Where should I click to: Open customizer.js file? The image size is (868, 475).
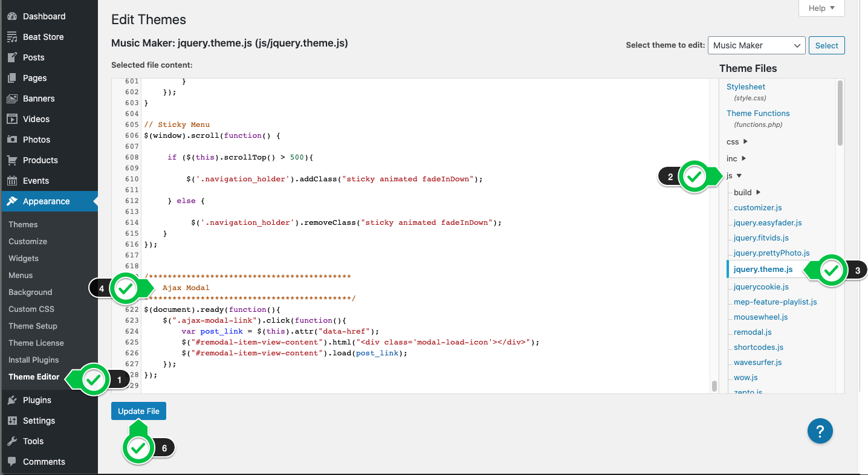[x=758, y=207]
